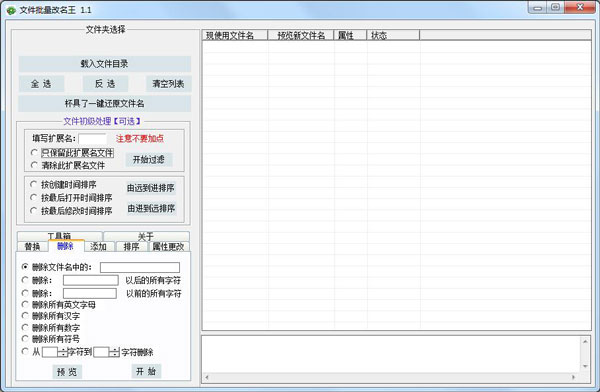Open the 替换 tab
The height and width of the screenshot is (392, 600).
32,247
